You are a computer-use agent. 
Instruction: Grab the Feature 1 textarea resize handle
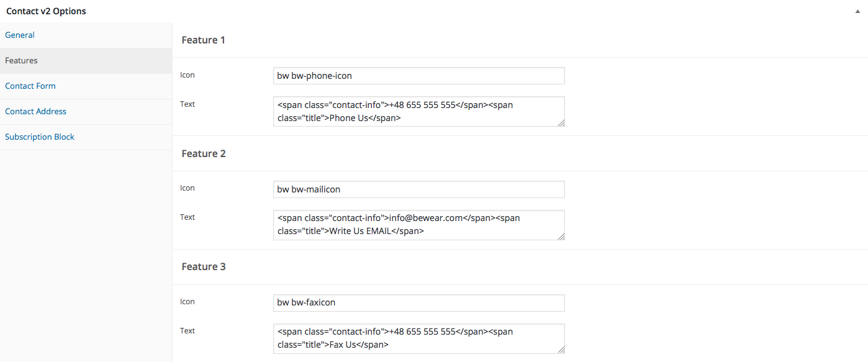pos(561,123)
